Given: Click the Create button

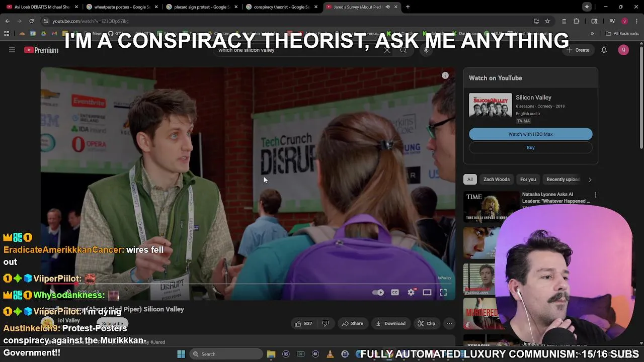Looking at the screenshot, I should [578, 50].
